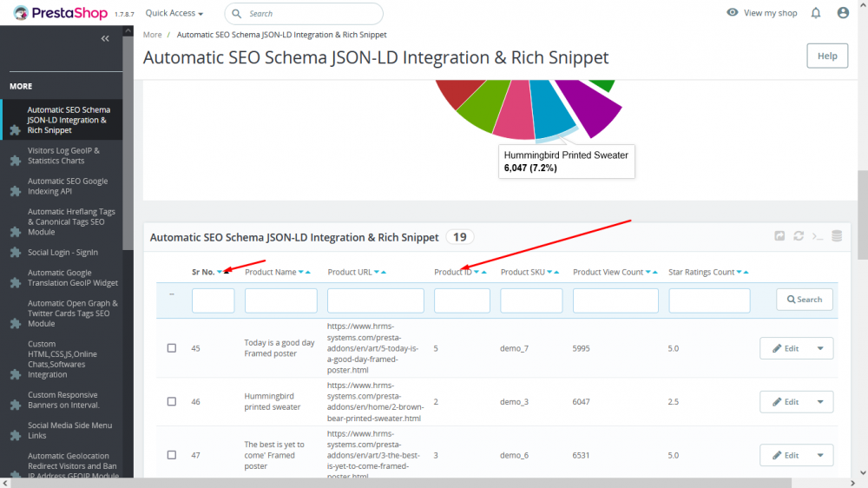868x488 pixels.
Task: Edit row 47 The best is yet to come
Action: pyautogui.click(x=785, y=455)
